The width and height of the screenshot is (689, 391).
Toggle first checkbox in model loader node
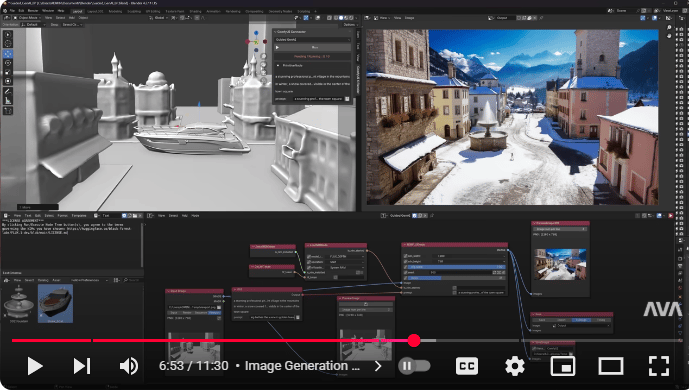pyautogui.click(x=309, y=257)
